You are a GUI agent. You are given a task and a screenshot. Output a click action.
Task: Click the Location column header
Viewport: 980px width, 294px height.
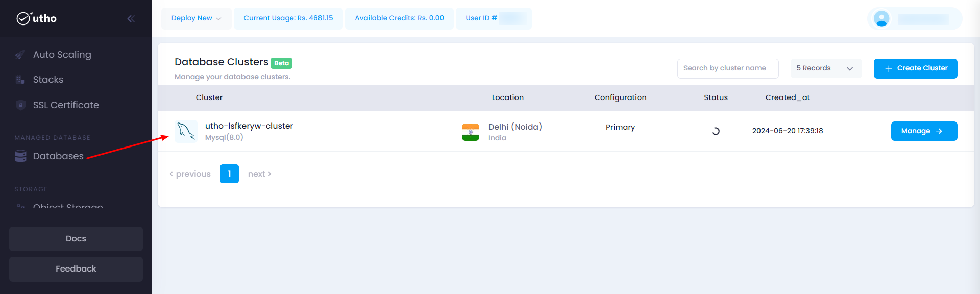point(508,97)
